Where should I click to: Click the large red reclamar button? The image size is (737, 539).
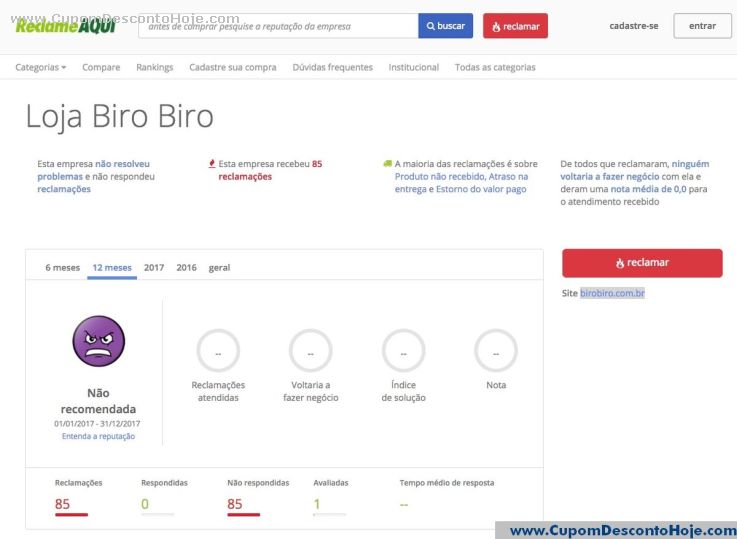point(642,263)
